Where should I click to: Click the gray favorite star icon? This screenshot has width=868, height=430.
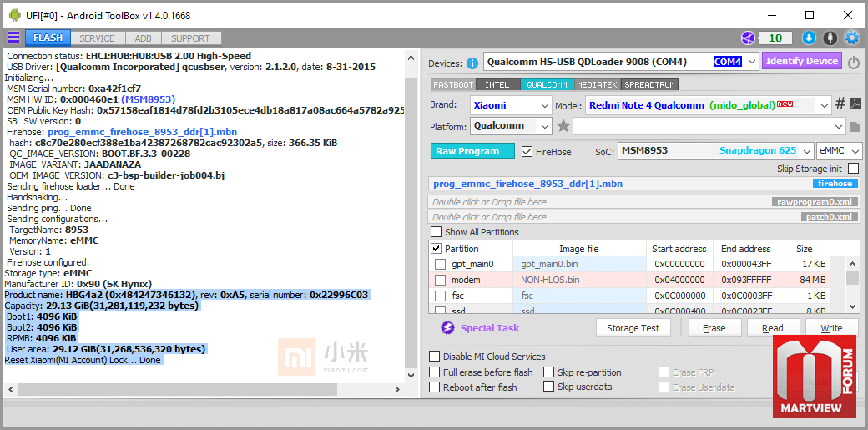tap(563, 126)
